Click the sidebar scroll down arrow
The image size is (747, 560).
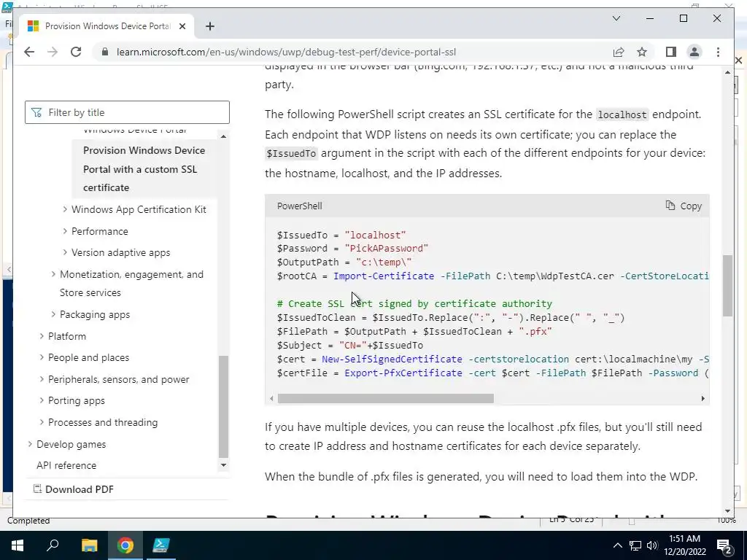(223, 465)
